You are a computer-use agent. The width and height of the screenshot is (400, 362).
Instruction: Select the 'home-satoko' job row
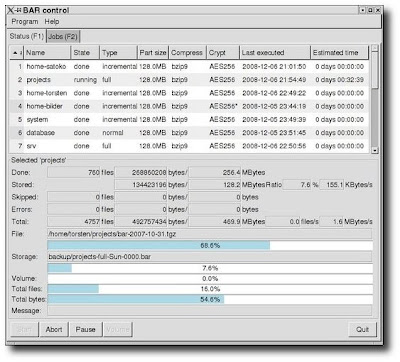(x=189, y=67)
